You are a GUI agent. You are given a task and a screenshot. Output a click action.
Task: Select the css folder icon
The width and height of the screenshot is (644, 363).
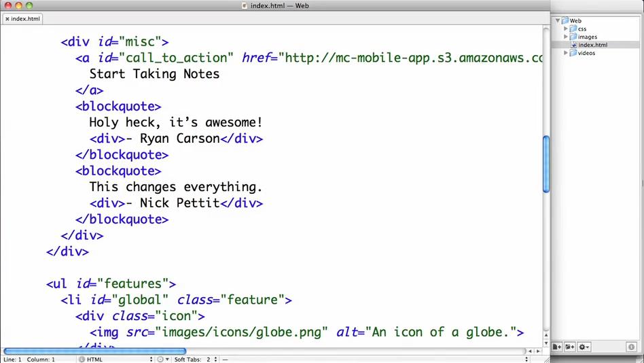coord(573,29)
